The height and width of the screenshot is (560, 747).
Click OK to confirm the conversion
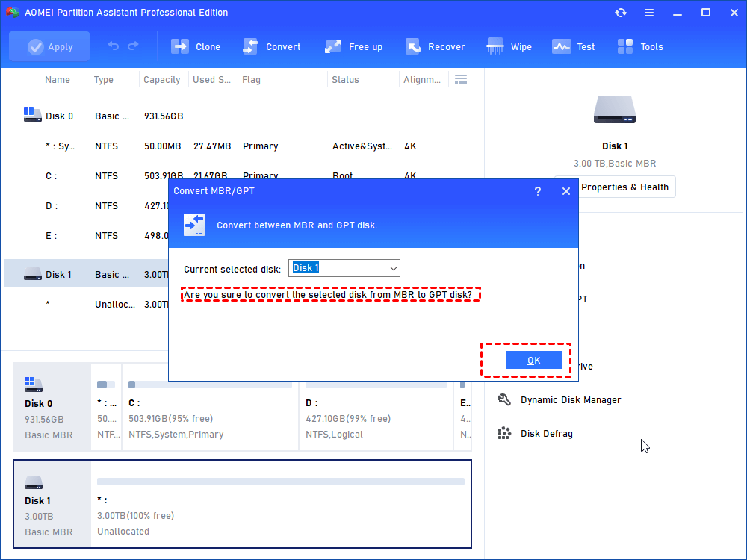point(533,360)
